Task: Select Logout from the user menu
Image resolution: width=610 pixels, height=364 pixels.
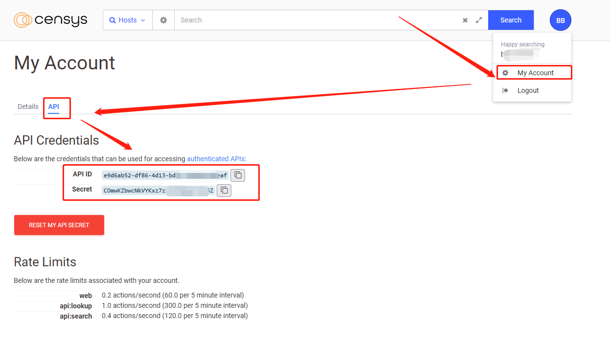Action: click(x=528, y=90)
